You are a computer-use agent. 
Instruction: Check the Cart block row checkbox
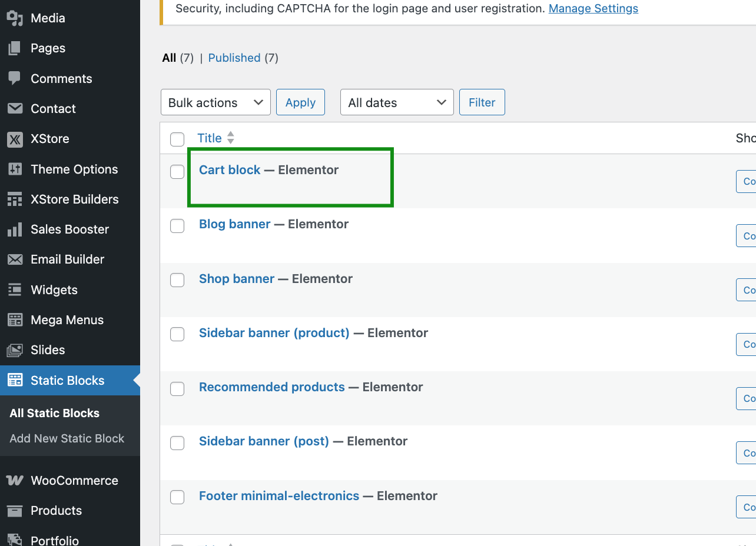coord(177,172)
